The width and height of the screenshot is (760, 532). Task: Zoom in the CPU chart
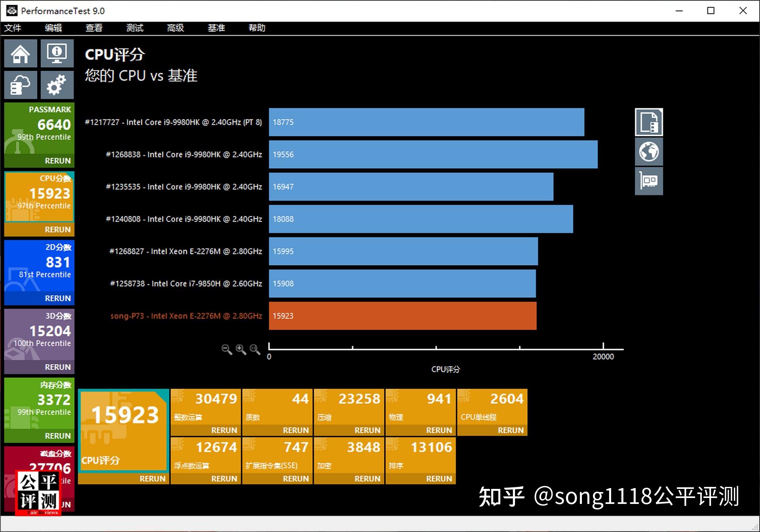coord(241,349)
